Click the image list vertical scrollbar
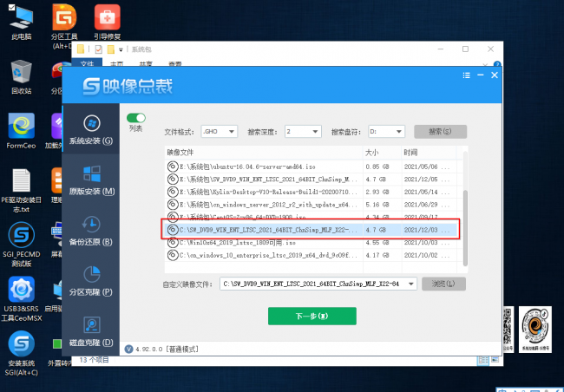Image resolution: width=564 pixels, height=392 pixels. tap(465, 228)
